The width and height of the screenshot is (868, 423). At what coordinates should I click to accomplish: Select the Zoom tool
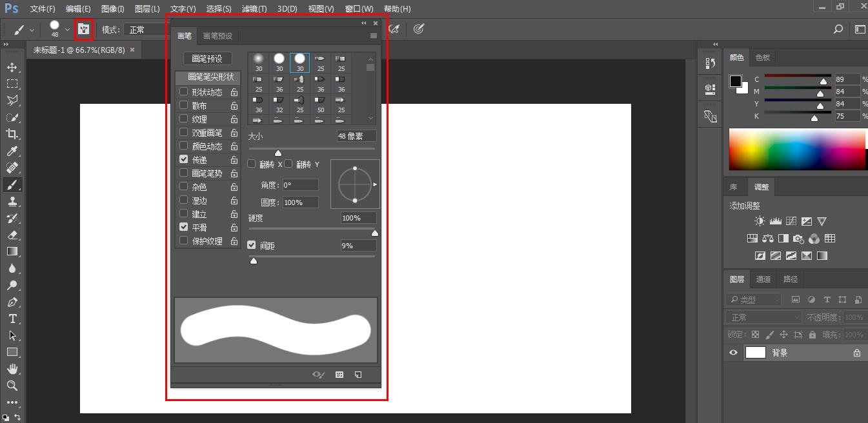tap(12, 386)
